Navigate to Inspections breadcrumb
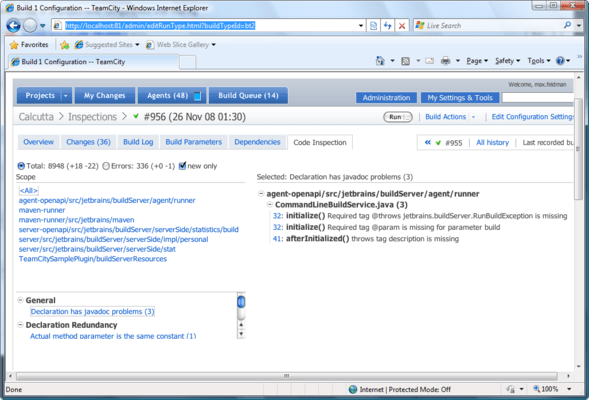 click(92, 117)
